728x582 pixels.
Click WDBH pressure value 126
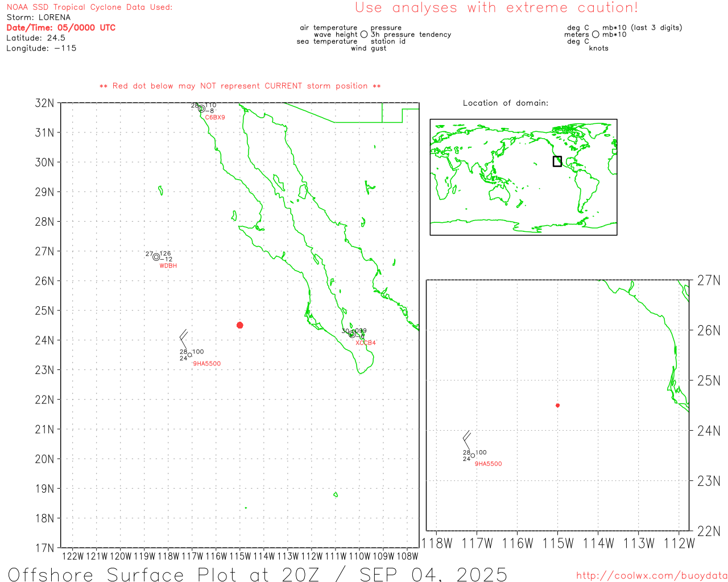[165, 253]
